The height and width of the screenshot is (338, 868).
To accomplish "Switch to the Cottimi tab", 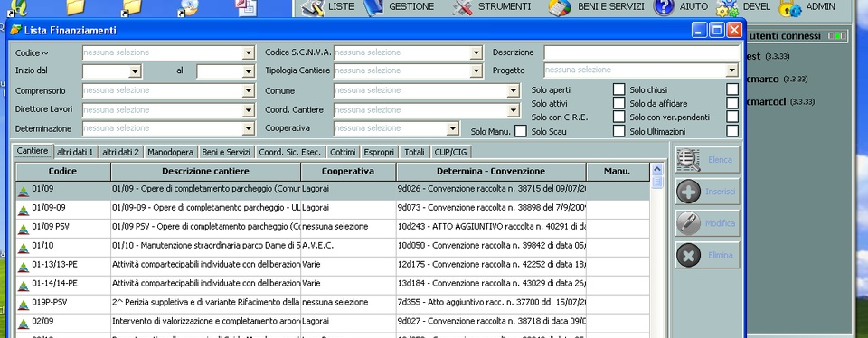I will 343,152.
